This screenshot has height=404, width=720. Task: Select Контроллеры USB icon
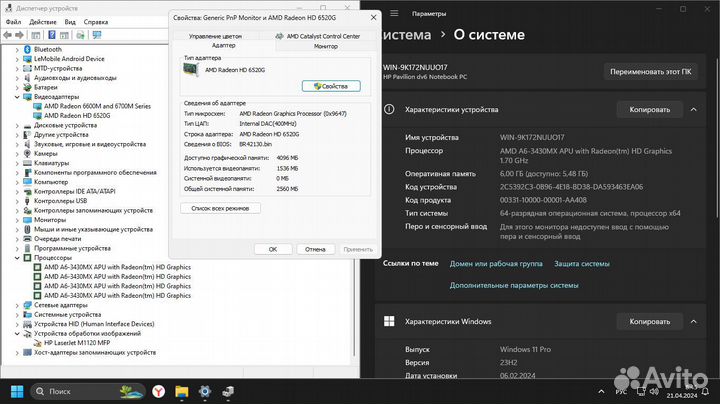tap(27, 201)
